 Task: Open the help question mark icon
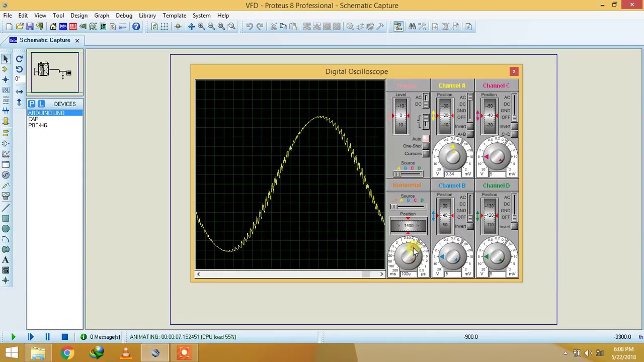(136, 27)
